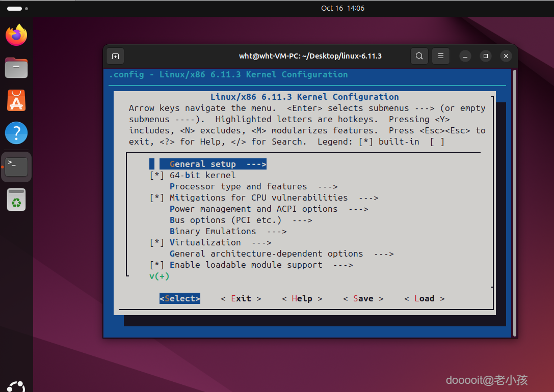Click the Select button

tap(180, 298)
